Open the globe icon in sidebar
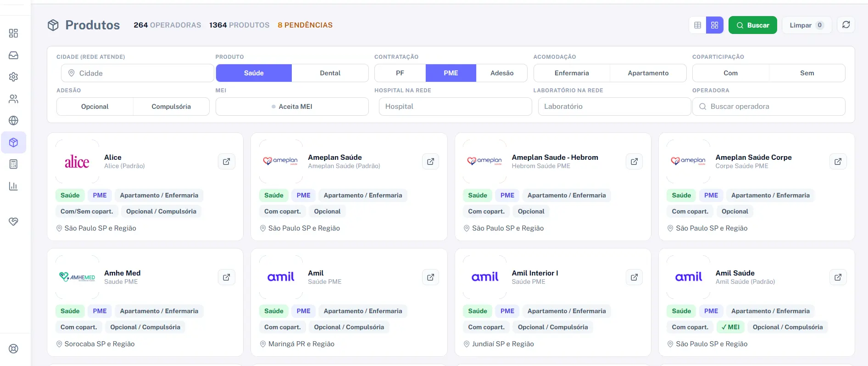This screenshot has height=366, width=868. point(13,120)
